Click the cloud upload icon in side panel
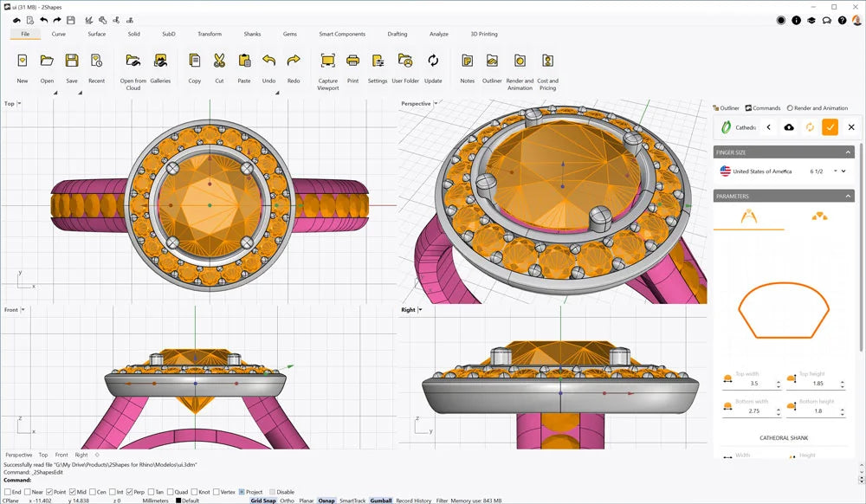866x504 pixels. (789, 127)
